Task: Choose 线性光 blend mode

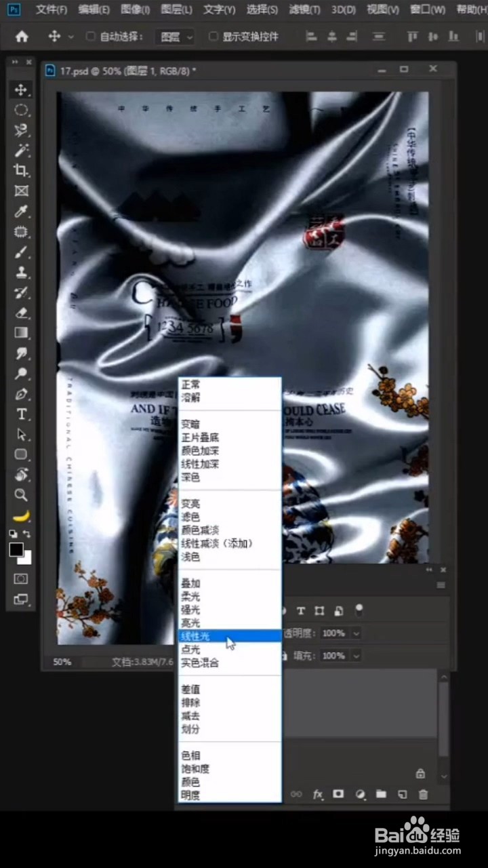Action: click(229, 636)
